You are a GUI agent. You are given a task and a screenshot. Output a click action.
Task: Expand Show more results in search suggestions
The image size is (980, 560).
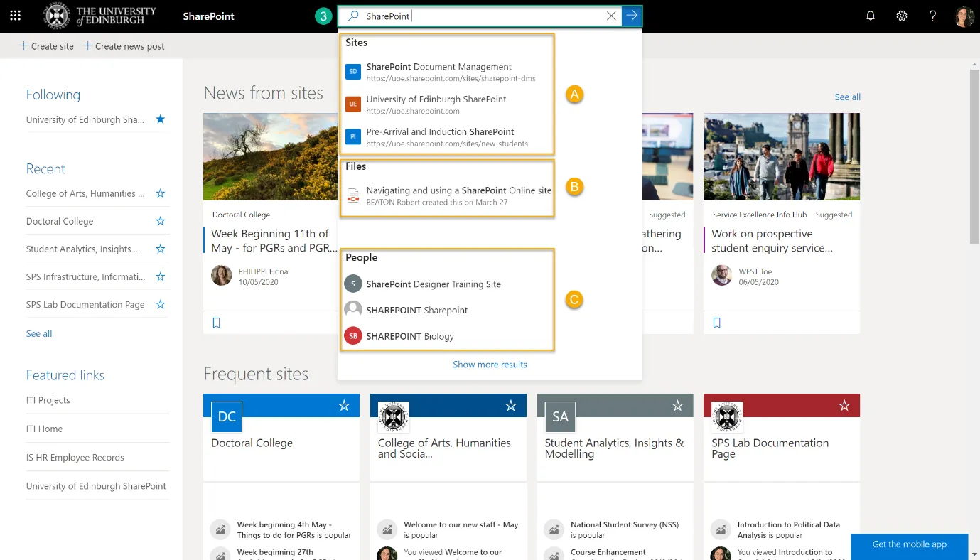pos(490,364)
